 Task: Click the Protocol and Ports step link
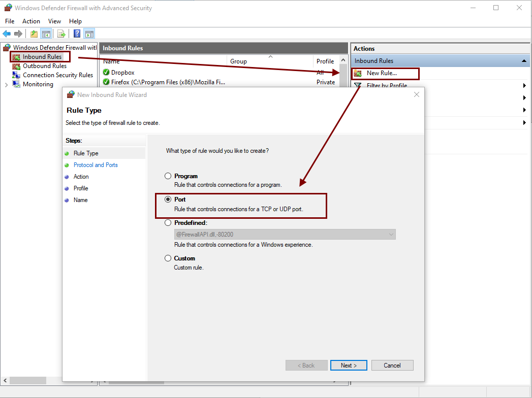96,165
